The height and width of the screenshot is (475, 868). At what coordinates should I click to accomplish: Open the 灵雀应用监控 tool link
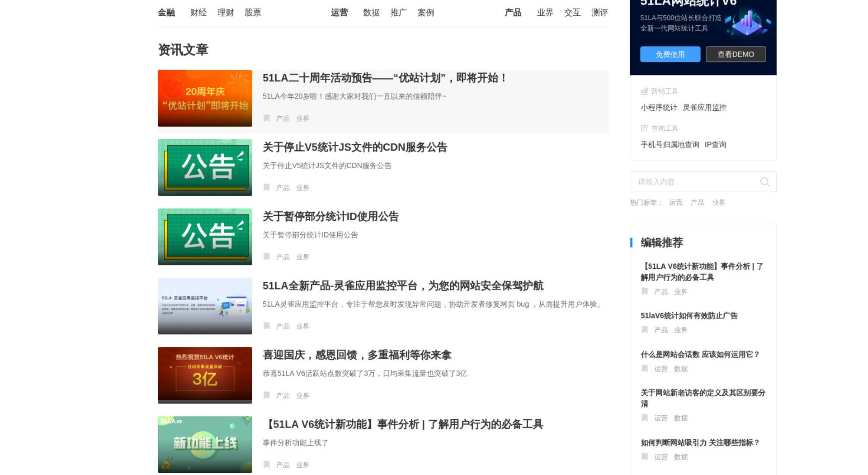pos(704,107)
